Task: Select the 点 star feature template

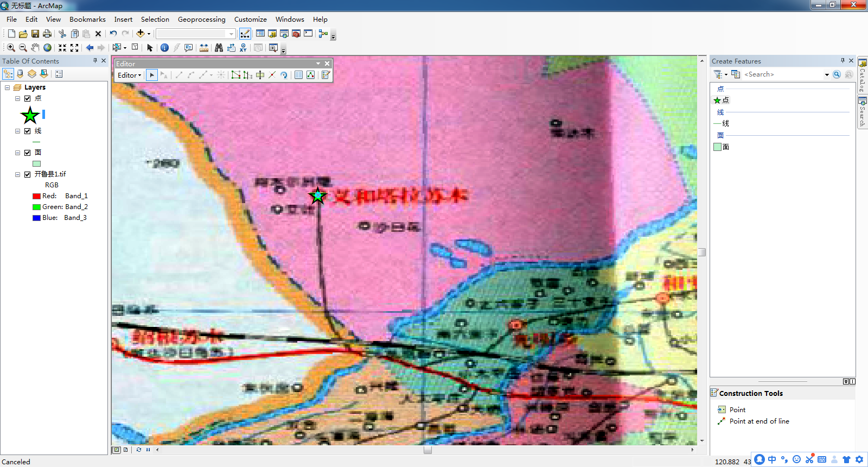Action: [x=722, y=100]
